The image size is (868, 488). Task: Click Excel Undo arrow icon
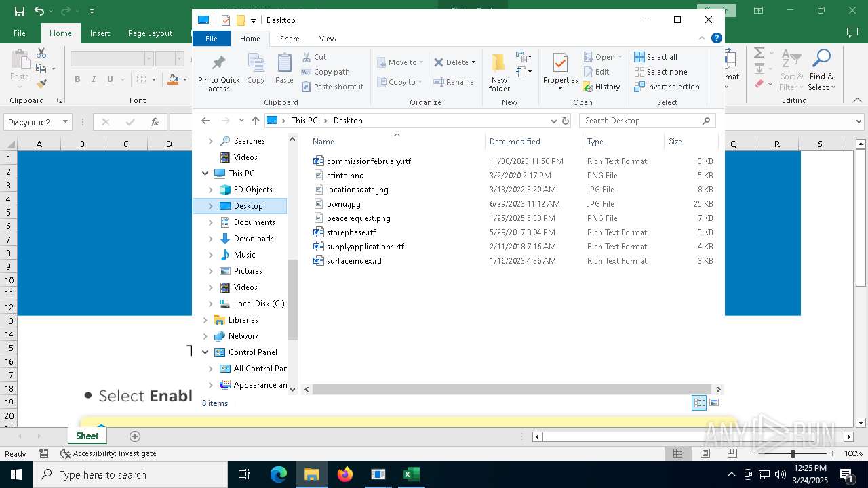click(x=39, y=11)
